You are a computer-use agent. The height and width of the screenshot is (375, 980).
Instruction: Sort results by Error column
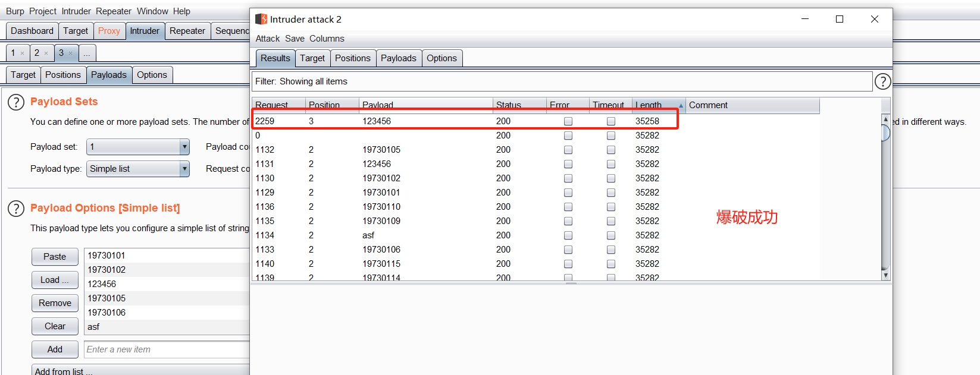568,105
